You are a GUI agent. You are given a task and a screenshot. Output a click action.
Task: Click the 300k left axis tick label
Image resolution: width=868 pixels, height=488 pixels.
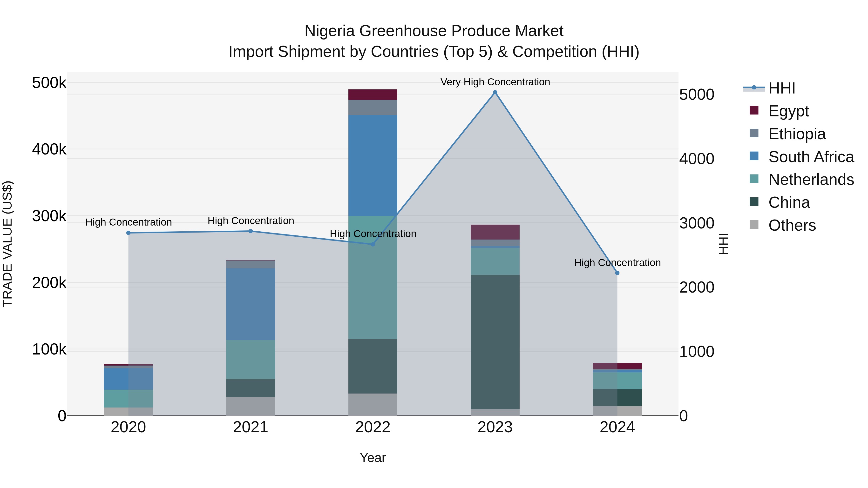point(49,216)
